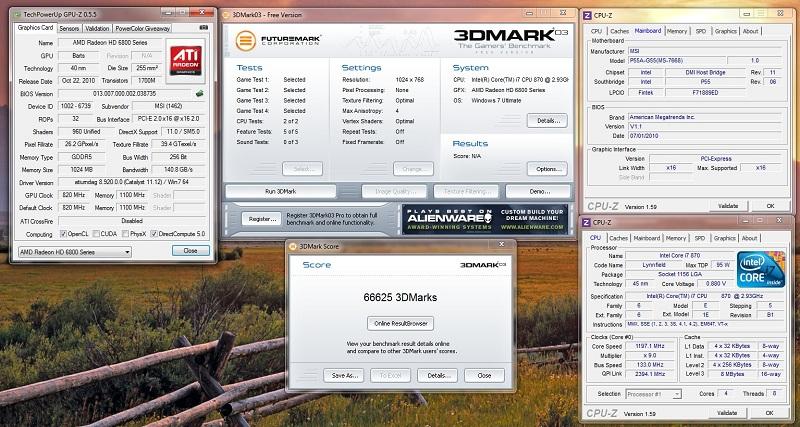Close the 3DMark Score dialog via Close button

484,375
